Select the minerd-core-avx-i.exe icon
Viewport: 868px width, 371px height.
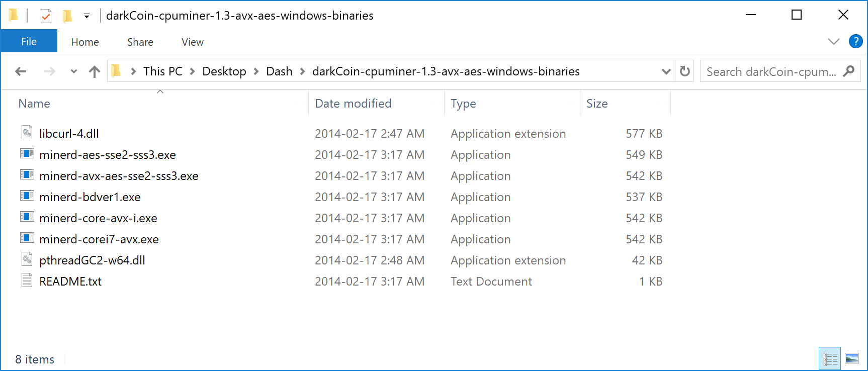[27, 217]
